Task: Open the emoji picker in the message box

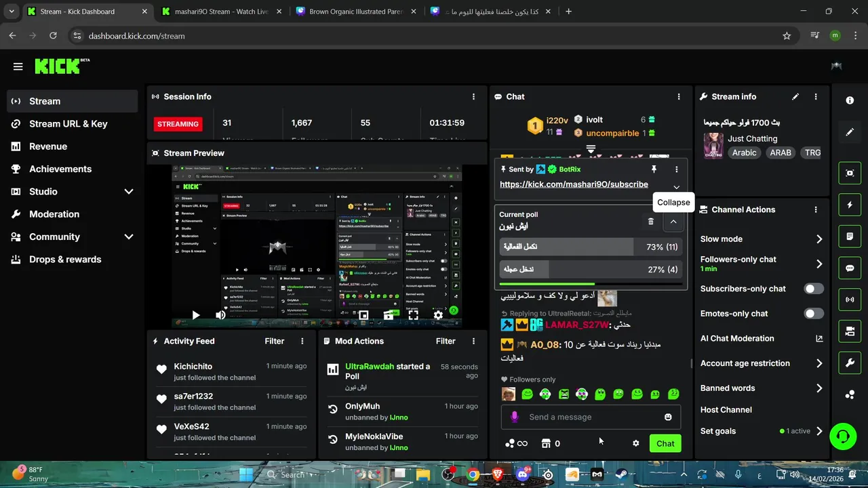Action: pos(668,418)
